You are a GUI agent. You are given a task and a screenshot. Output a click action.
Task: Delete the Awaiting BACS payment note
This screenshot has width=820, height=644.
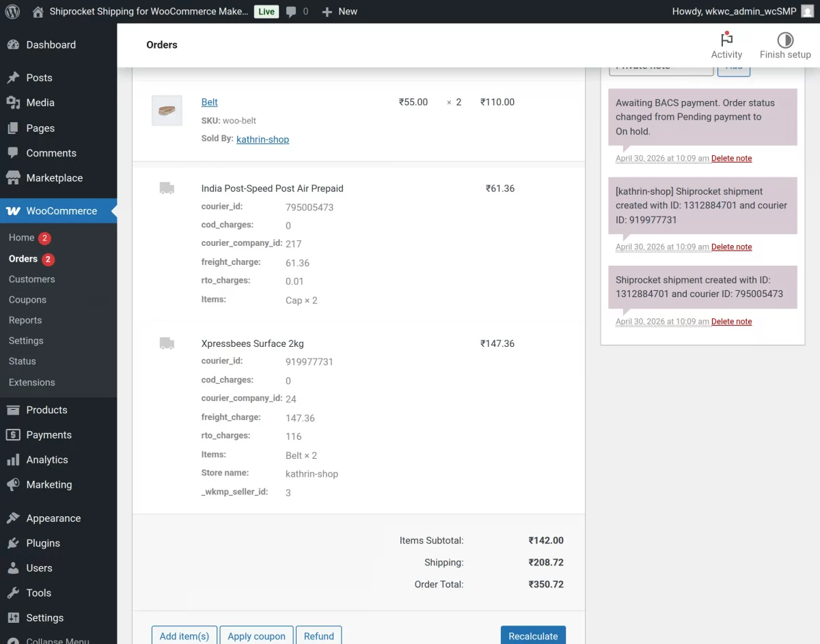coord(731,158)
